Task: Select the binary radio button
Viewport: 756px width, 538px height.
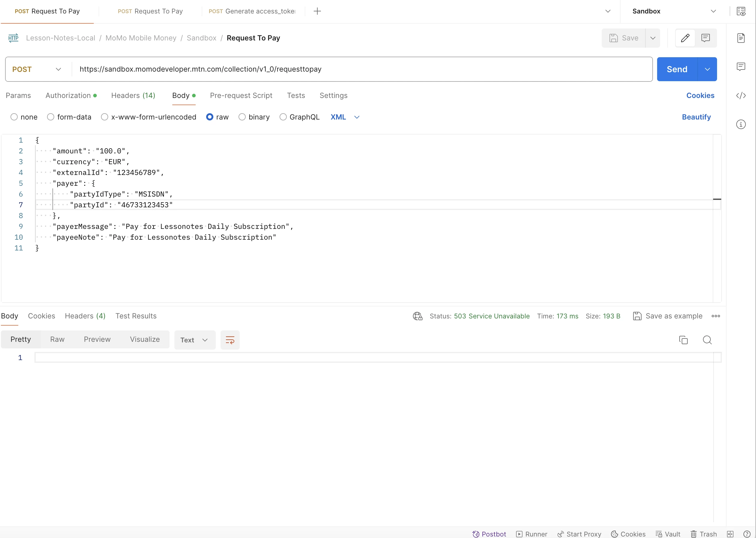Action: (x=242, y=117)
